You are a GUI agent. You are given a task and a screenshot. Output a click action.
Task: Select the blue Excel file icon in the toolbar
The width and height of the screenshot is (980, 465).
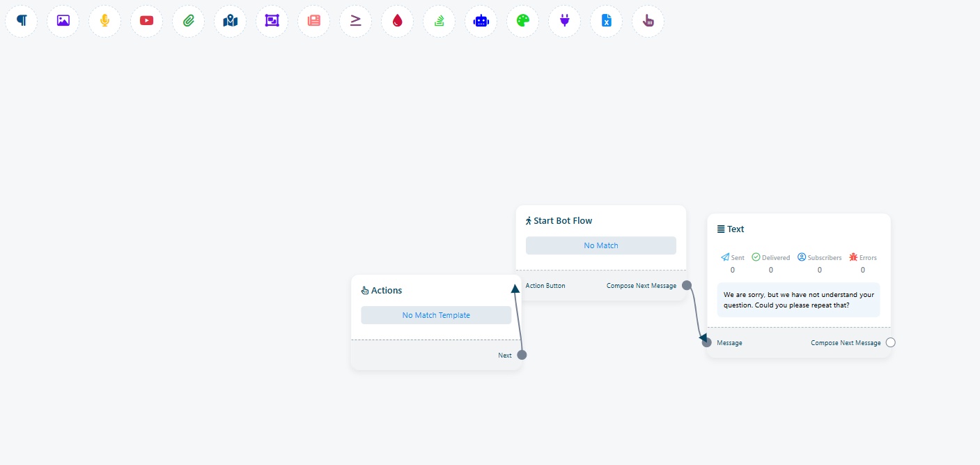[x=607, y=21]
